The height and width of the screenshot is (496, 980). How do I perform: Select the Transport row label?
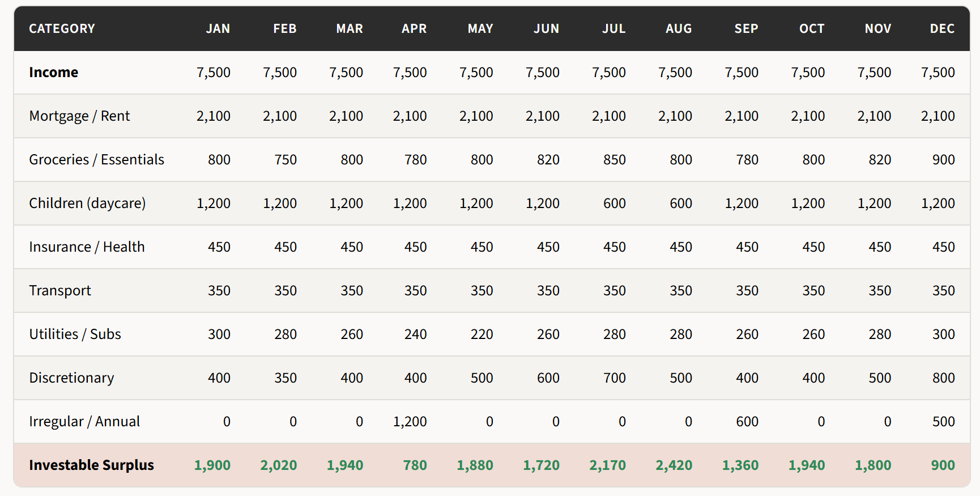(x=60, y=290)
